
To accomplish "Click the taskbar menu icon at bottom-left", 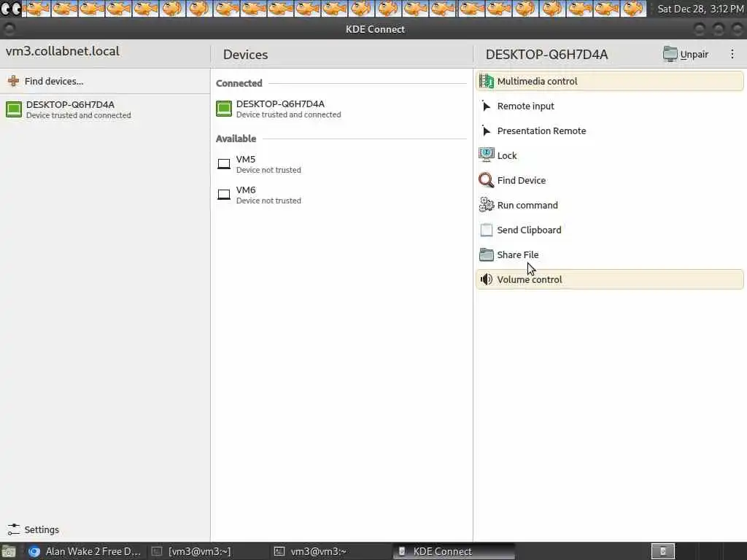I will click(9, 551).
